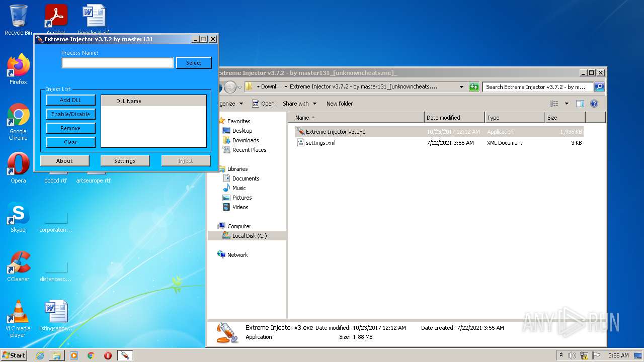Open timeslocal.rtf document icon
The height and width of the screenshot is (362, 644).
(x=94, y=20)
